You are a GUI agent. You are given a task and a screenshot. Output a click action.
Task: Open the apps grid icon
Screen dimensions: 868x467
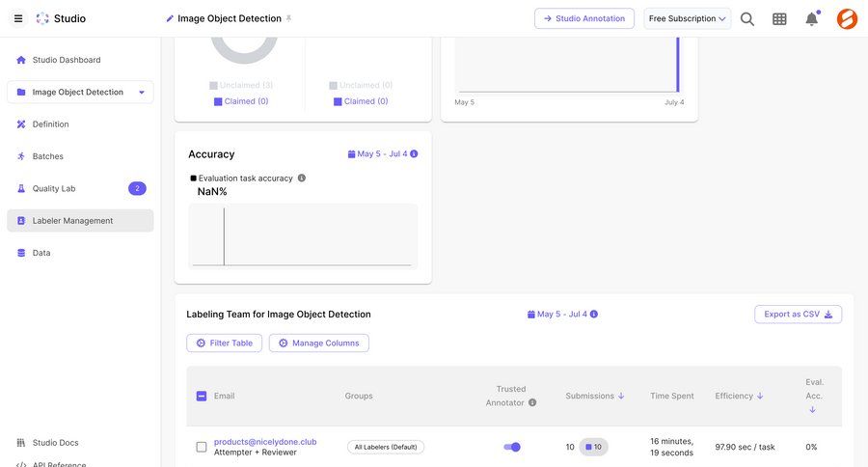click(x=779, y=19)
